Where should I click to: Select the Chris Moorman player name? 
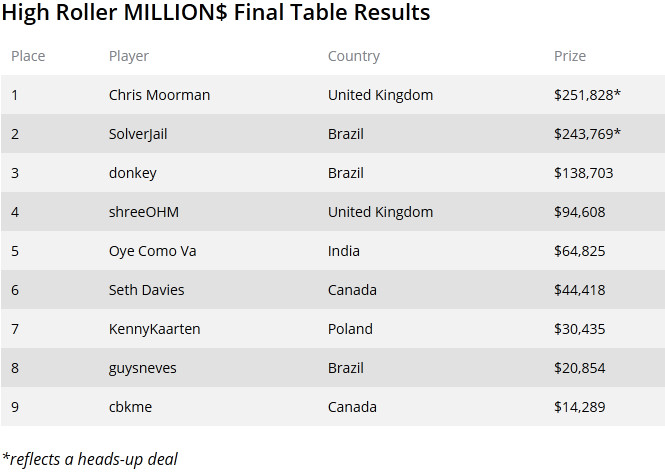point(159,95)
